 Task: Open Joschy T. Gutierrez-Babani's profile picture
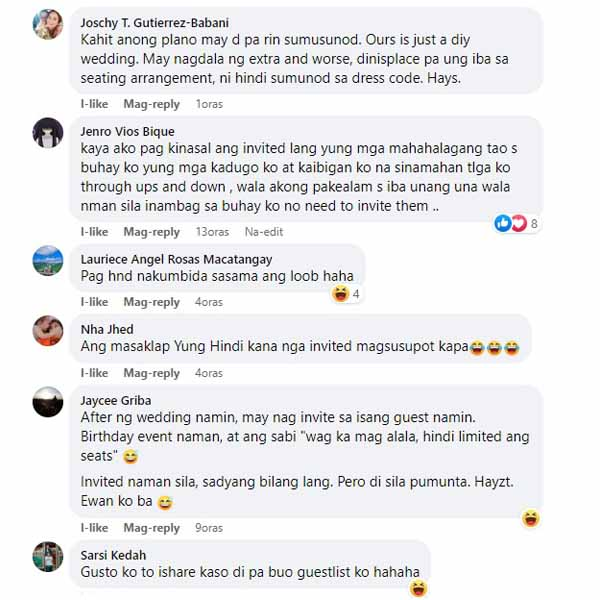click(48, 24)
